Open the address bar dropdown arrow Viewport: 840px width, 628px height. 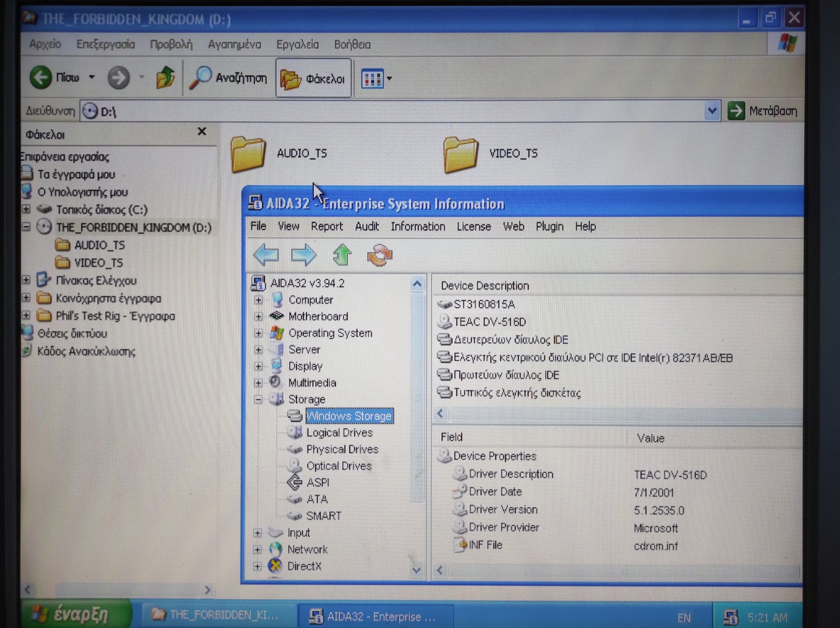point(712,111)
